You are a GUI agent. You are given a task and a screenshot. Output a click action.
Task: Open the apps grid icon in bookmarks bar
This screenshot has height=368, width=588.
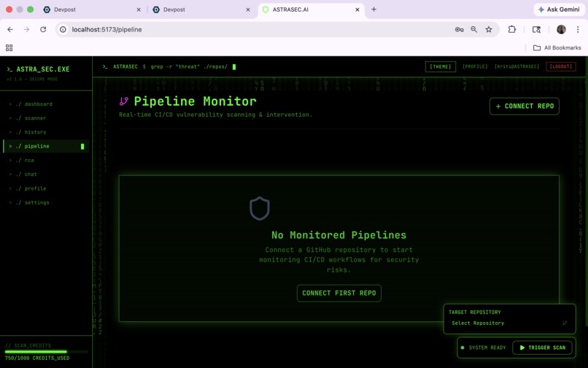[9, 47]
